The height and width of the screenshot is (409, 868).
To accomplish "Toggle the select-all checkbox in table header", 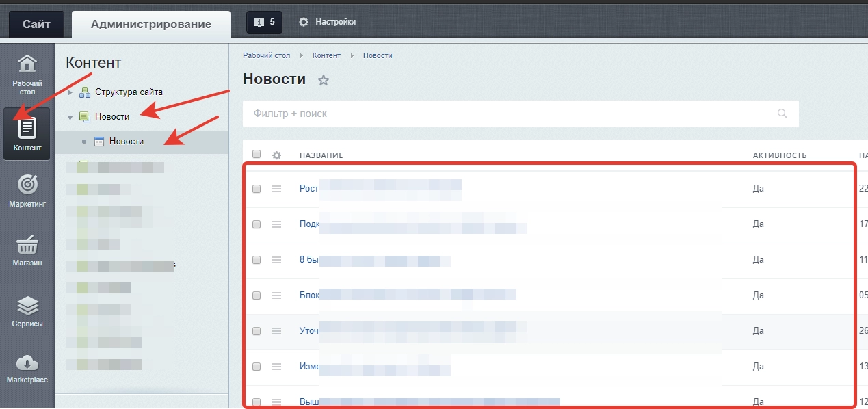I will (257, 155).
